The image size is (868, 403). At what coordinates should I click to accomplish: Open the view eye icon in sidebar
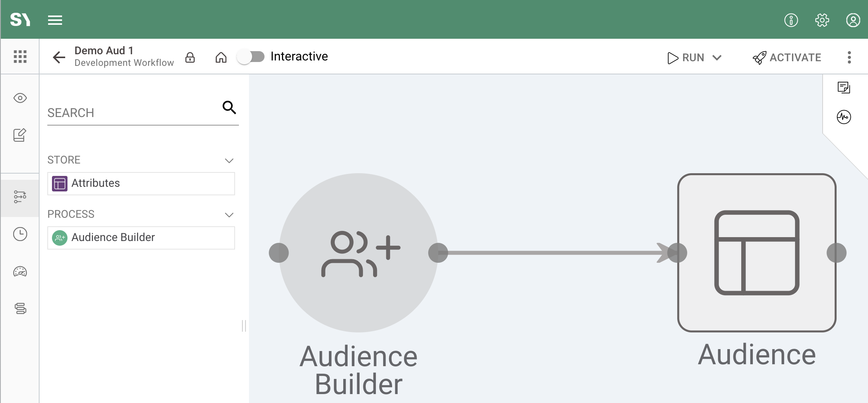pos(19,98)
